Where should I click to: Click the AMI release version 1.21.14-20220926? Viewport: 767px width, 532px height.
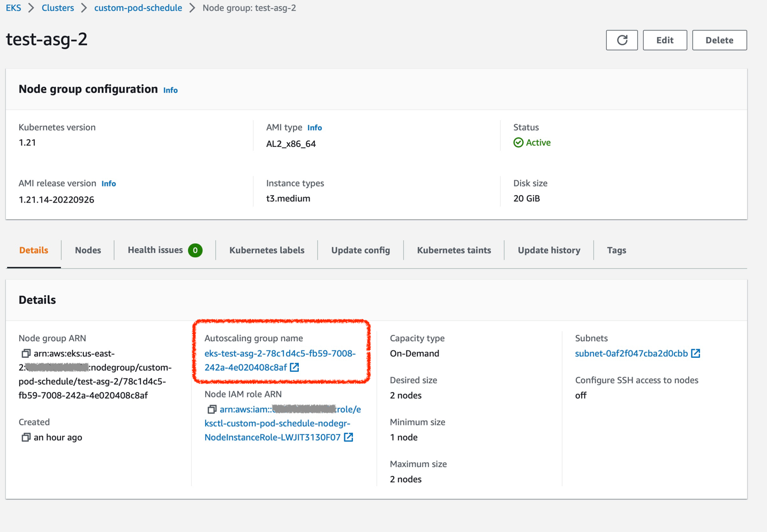tap(56, 199)
